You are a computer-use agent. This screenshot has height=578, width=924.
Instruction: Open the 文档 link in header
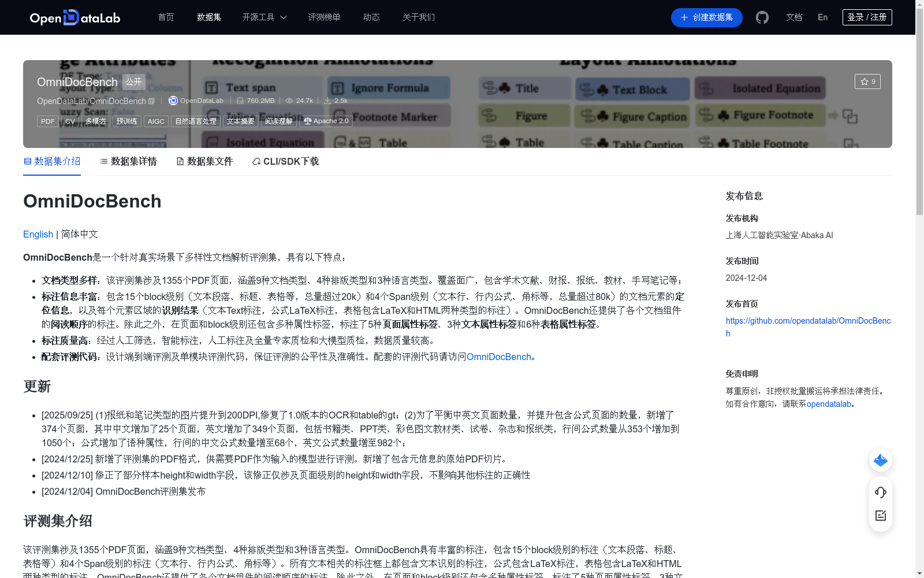click(794, 17)
